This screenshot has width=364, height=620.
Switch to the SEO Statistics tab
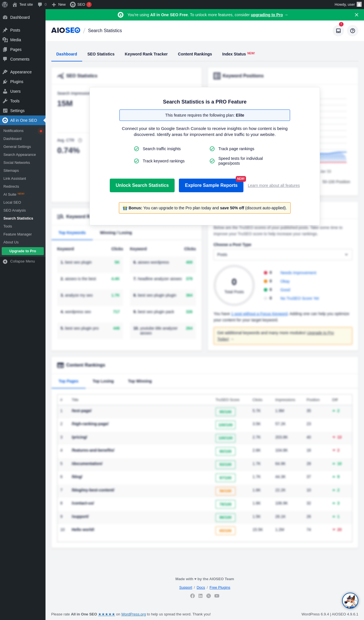click(101, 54)
